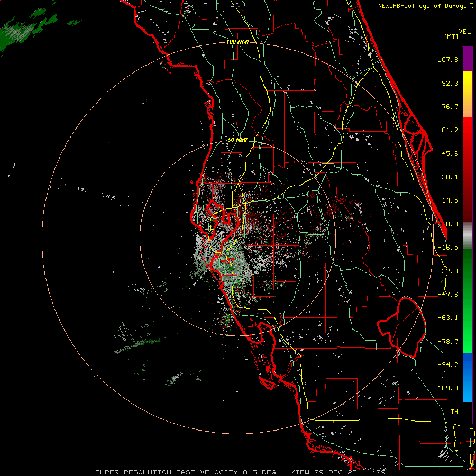This screenshot has height=476, width=476.
Task: Click the 50 NMI range ring label
Action: [237, 140]
